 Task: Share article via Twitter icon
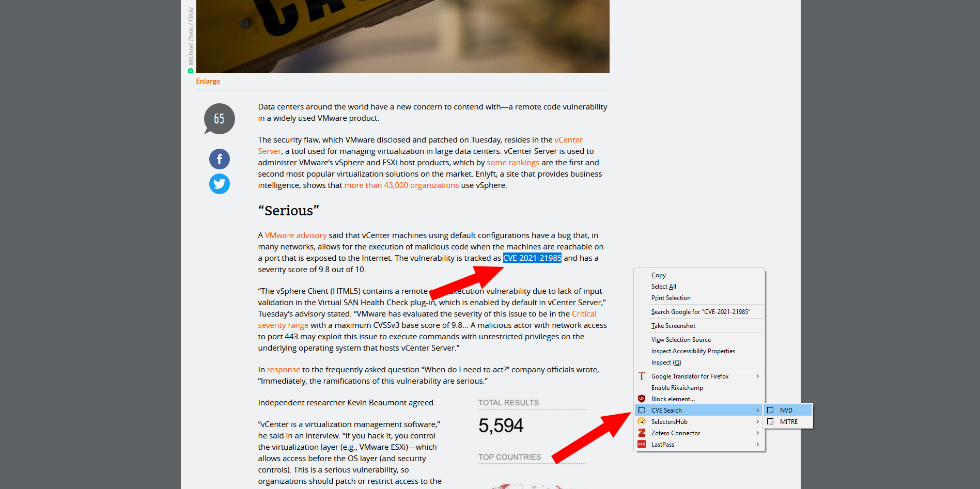220,184
